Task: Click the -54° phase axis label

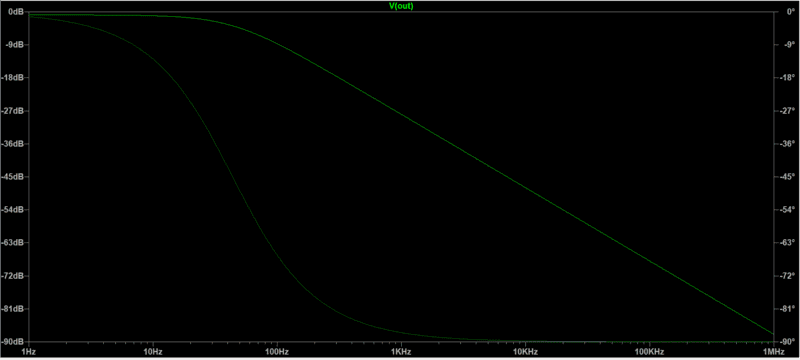Action: pos(786,210)
